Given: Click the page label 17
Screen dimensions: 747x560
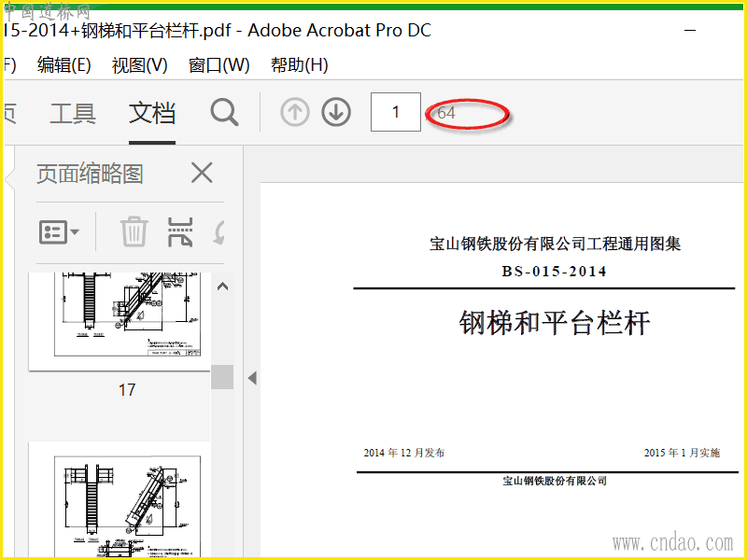Looking at the screenshot, I should pyautogui.click(x=127, y=390).
